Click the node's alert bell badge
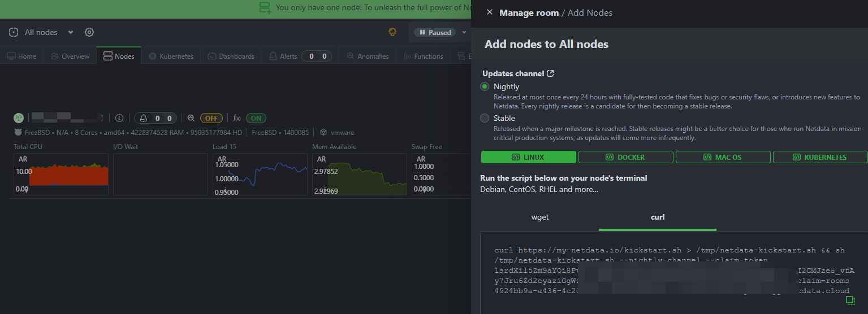The image size is (868, 314). (x=156, y=118)
